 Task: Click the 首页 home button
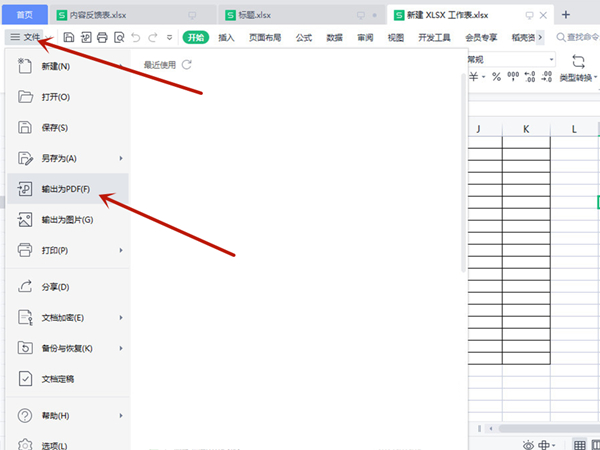(23, 14)
